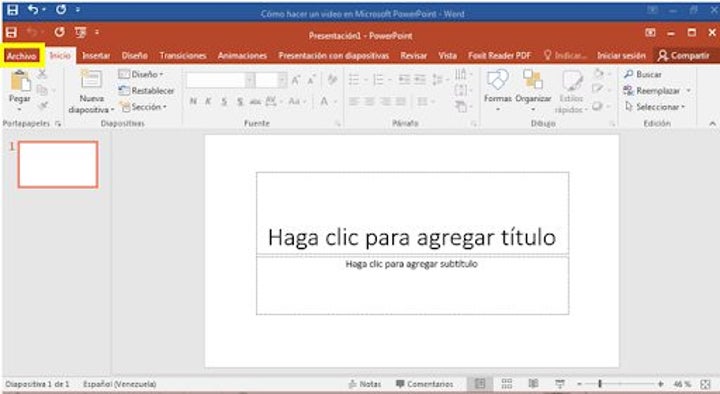Open the Diseño layout dropdown in Diapositivas

tap(141, 74)
